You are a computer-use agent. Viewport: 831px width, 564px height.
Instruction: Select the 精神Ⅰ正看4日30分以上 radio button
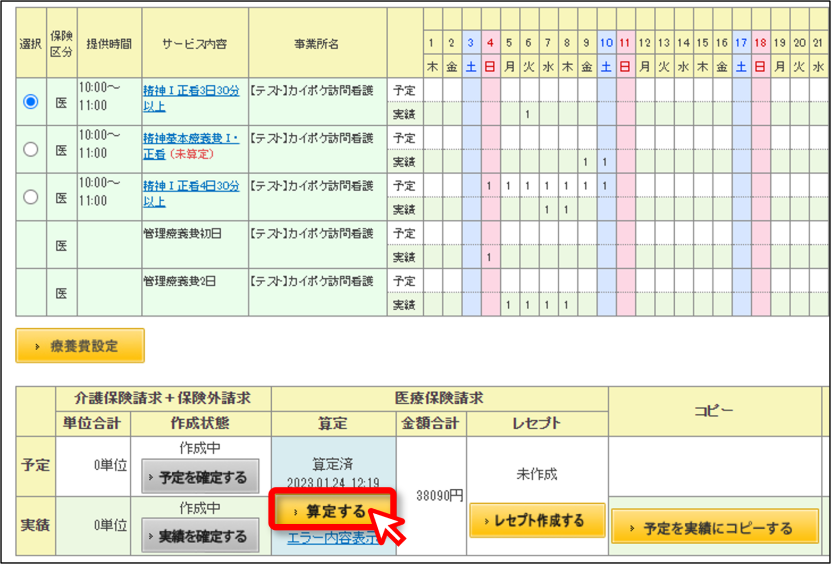(31, 197)
